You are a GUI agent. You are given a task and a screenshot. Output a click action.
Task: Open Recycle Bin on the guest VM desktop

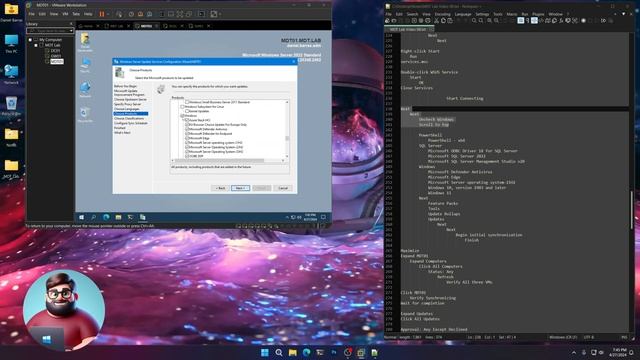[85, 115]
